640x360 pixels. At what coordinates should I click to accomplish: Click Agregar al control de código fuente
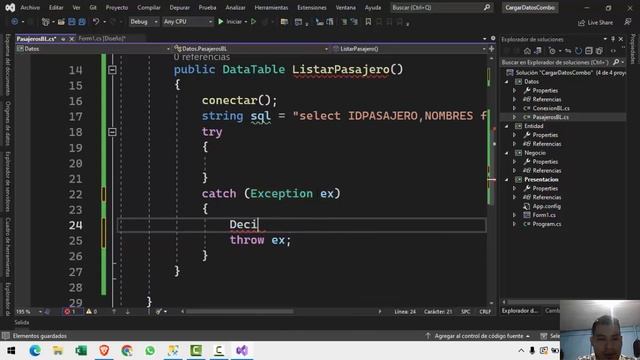(x=478, y=336)
